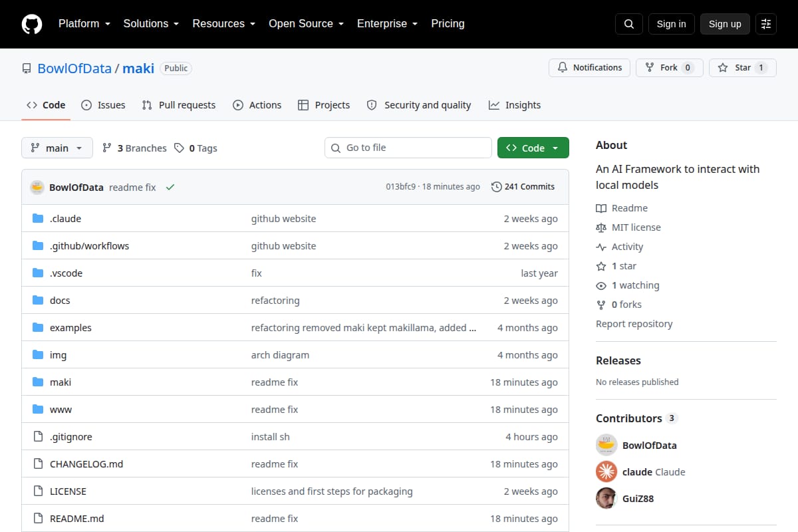
Task: Click the README.md file icon
Action: [x=38, y=519]
